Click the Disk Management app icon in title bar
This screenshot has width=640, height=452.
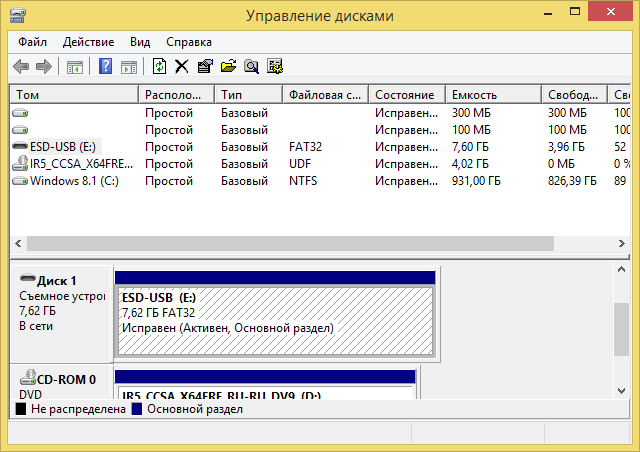click(x=18, y=16)
